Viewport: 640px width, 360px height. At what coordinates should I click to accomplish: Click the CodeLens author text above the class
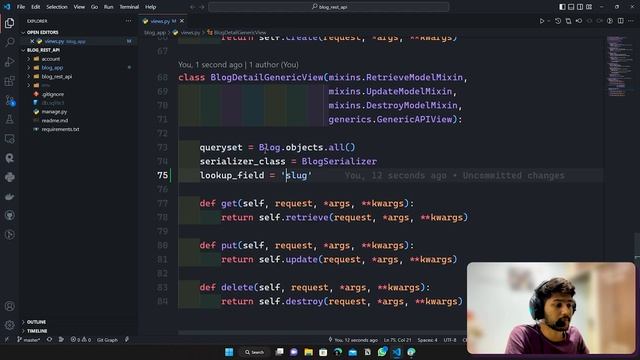[238, 64]
